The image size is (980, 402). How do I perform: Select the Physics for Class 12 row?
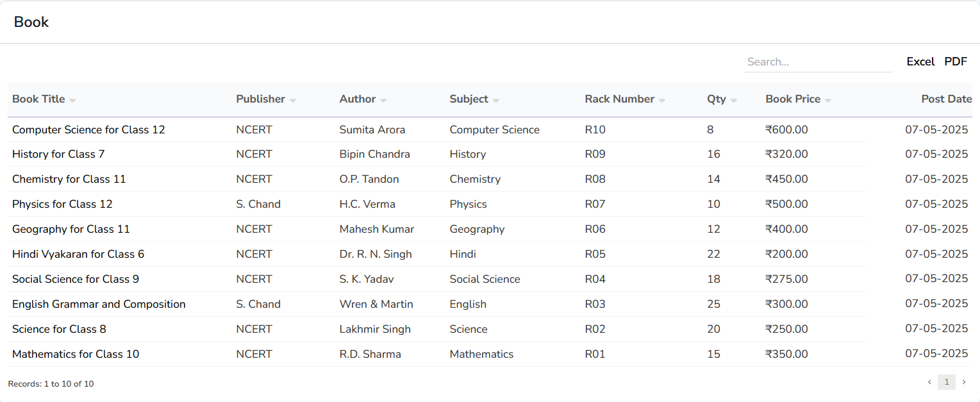(62, 204)
